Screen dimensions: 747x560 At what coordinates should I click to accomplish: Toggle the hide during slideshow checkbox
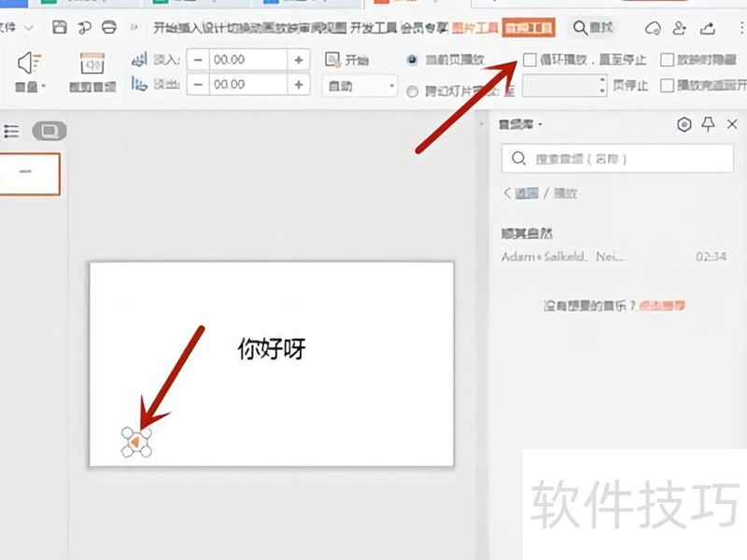click(x=667, y=60)
